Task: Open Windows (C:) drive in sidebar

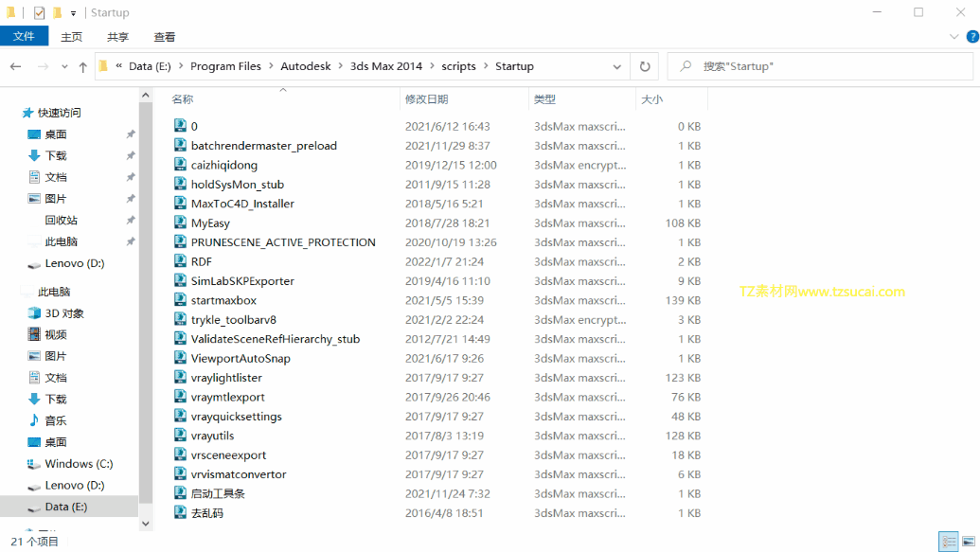Action: point(79,464)
